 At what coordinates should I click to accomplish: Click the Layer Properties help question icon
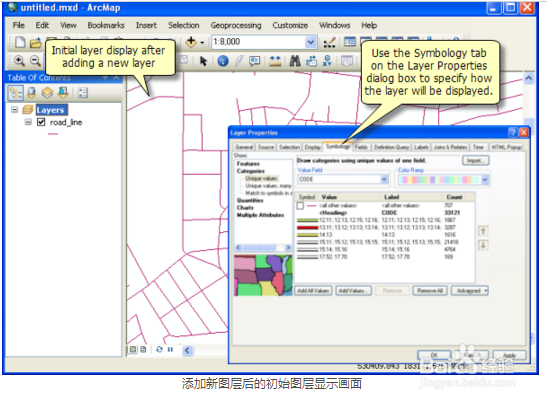coord(513,132)
